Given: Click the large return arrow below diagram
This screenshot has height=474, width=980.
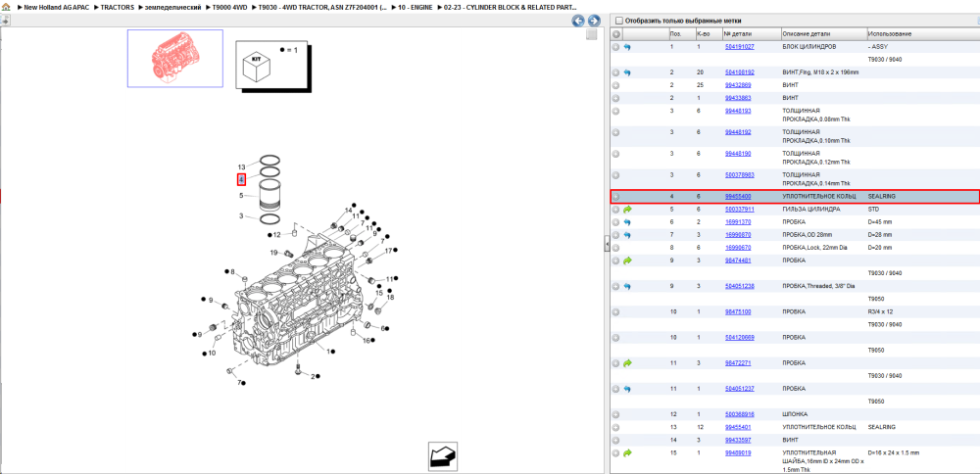Looking at the screenshot, I should tap(443, 456).
